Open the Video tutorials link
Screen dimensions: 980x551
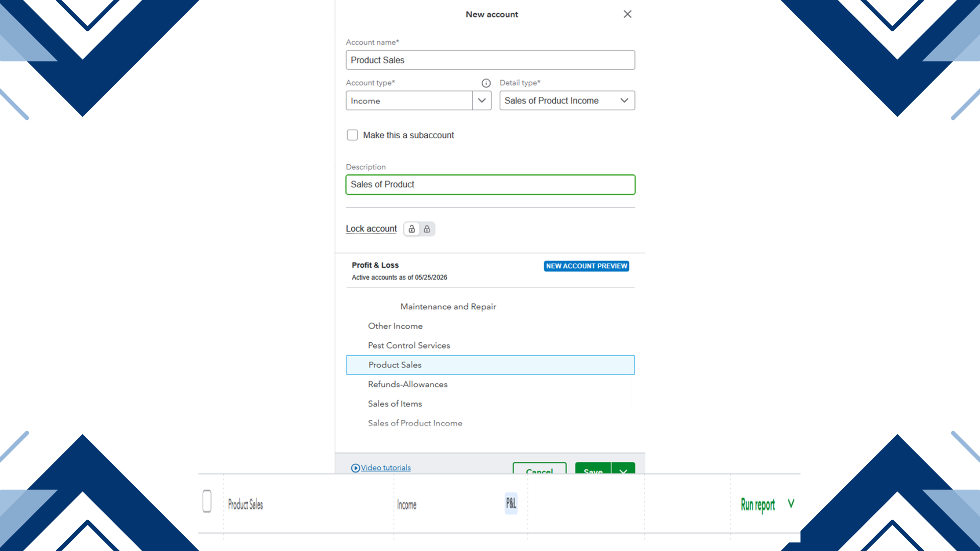pyautogui.click(x=385, y=468)
